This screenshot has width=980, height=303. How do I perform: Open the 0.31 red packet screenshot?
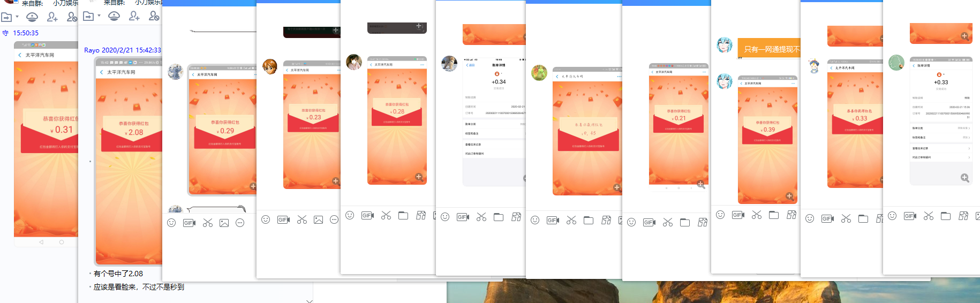pos(46,145)
